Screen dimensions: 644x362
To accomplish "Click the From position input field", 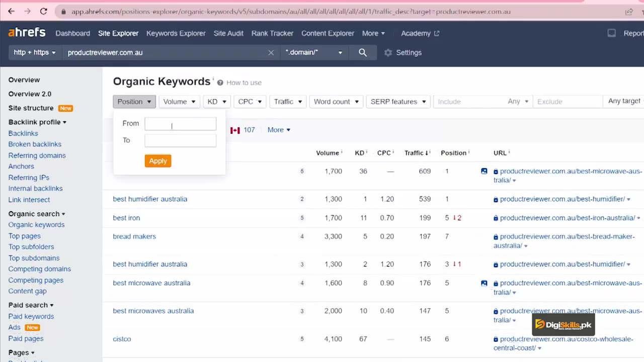I will 181,124.
